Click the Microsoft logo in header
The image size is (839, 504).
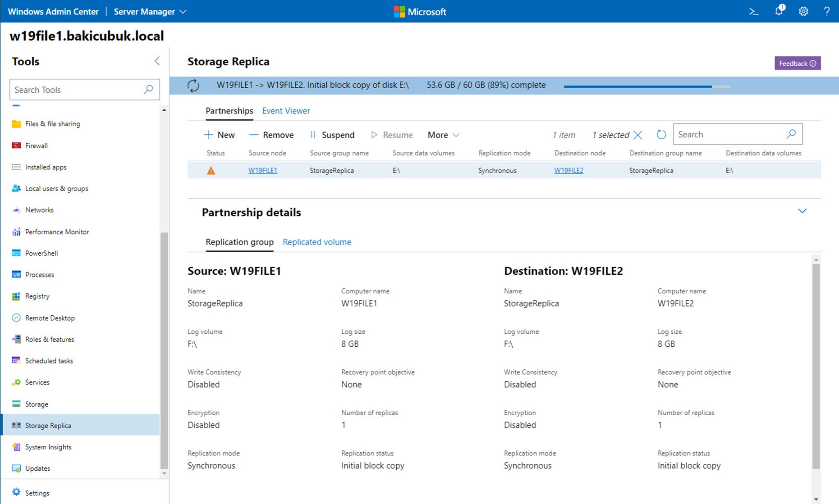coord(420,12)
